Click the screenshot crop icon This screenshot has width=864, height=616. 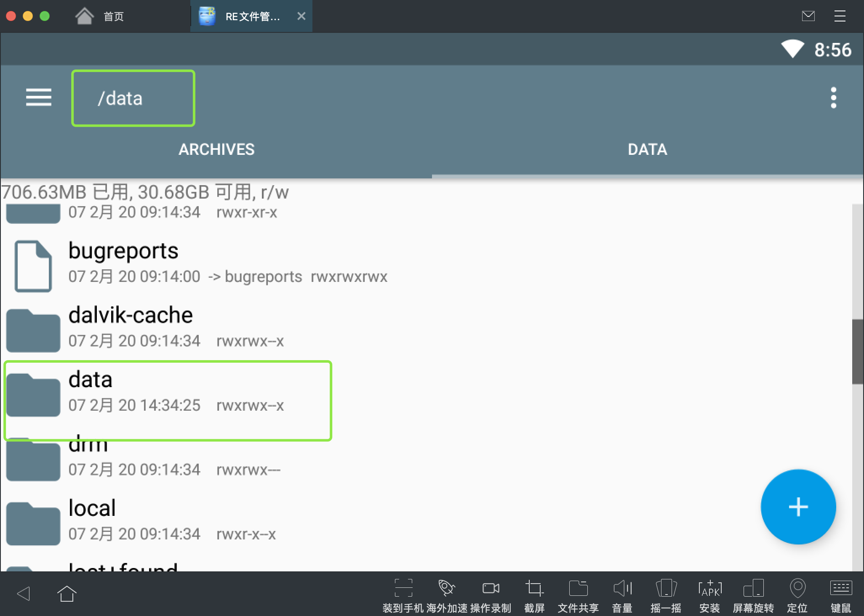pyautogui.click(x=534, y=588)
